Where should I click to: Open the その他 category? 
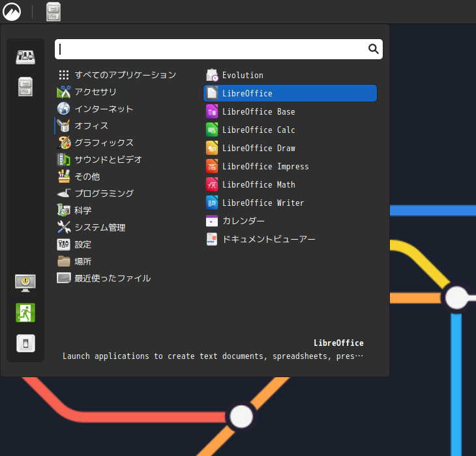[x=79, y=177]
